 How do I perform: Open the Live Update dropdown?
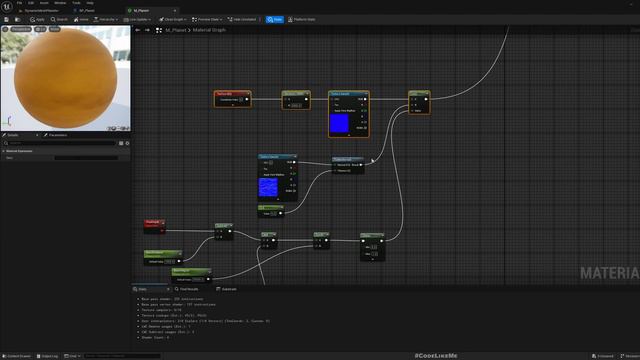coord(137,19)
